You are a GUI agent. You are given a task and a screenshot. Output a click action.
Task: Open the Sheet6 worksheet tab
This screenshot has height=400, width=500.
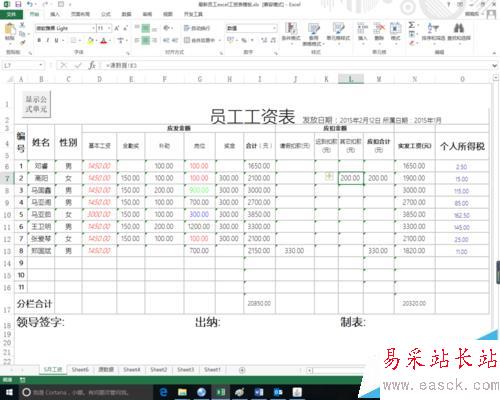pos(80,370)
